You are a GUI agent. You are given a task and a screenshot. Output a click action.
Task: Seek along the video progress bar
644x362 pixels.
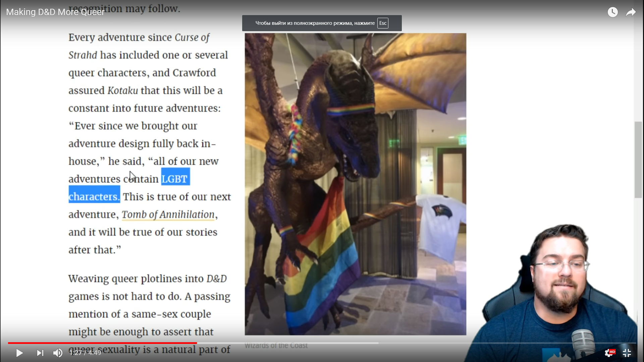pyautogui.click(x=322, y=343)
